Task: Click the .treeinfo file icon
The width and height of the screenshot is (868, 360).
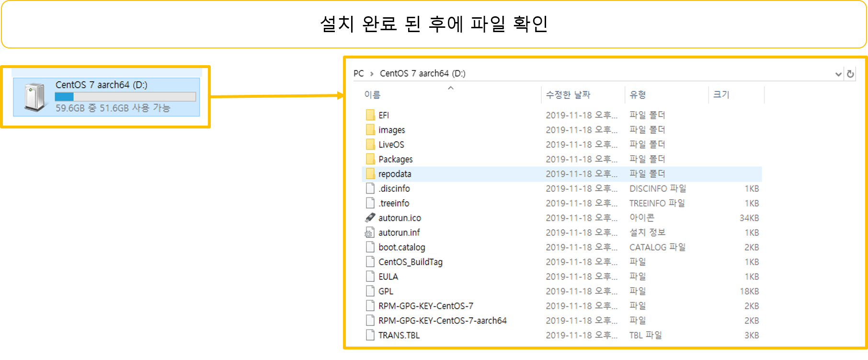Action: coord(370,203)
